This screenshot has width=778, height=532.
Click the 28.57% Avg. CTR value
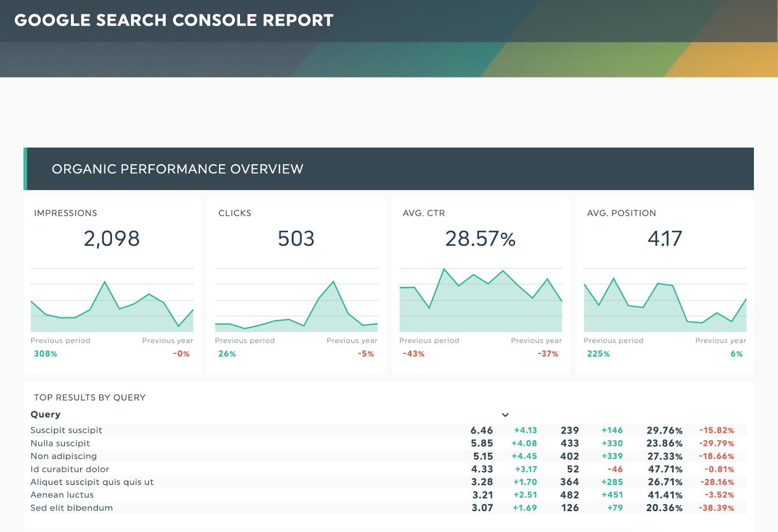click(480, 239)
